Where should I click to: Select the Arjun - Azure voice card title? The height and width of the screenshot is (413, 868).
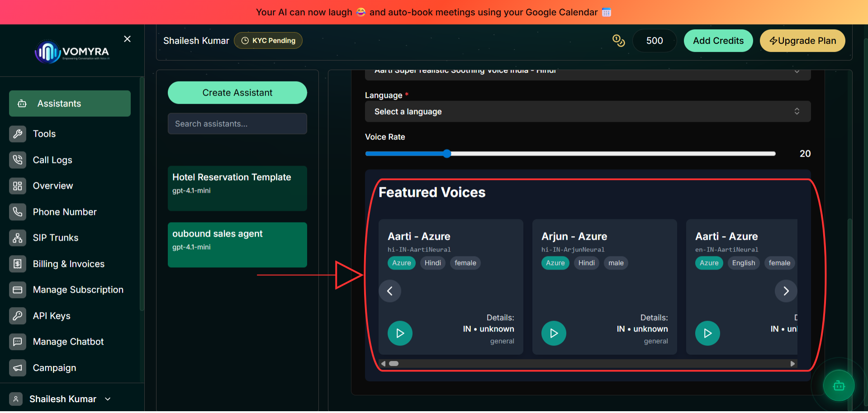click(x=574, y=237)
